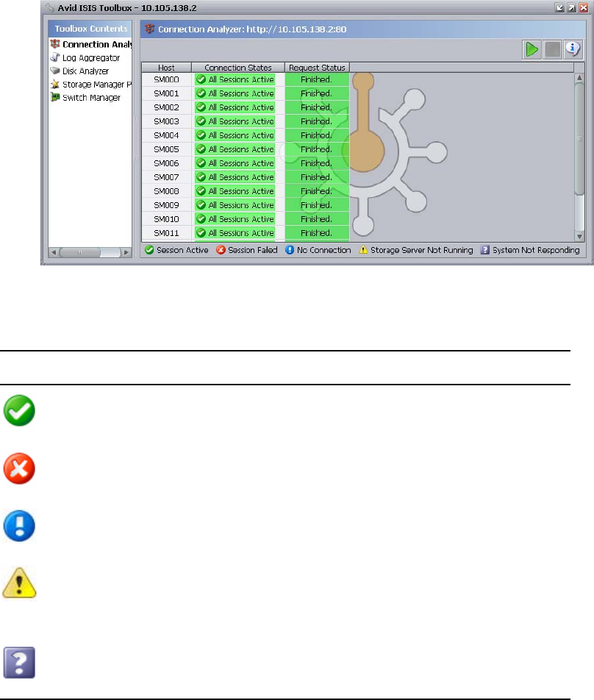Click the large purple question mark icon
594x700 pixels.
(19, 662)
